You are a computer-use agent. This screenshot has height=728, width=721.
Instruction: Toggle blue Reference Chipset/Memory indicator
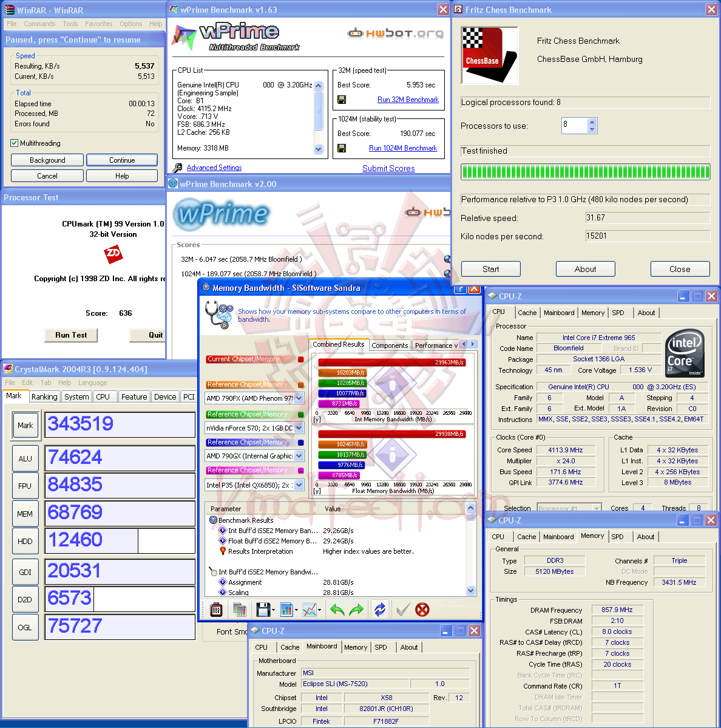[x=300, y=443]
